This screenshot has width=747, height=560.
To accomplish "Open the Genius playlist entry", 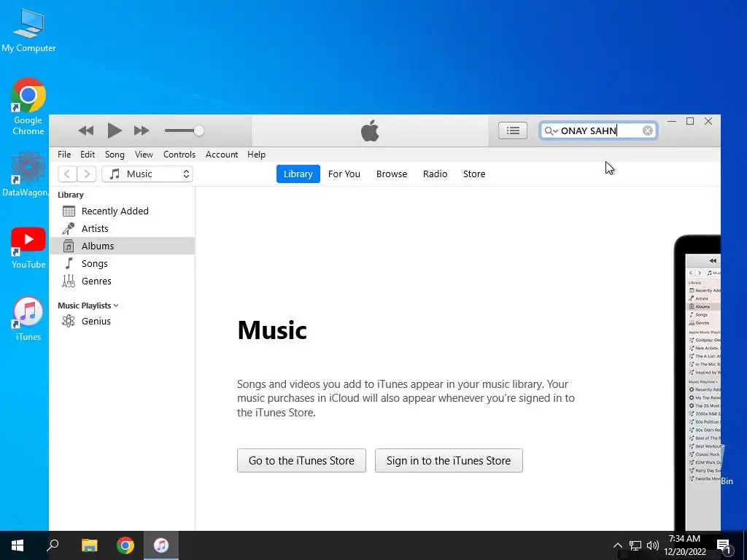I will (x=122, y=321).
